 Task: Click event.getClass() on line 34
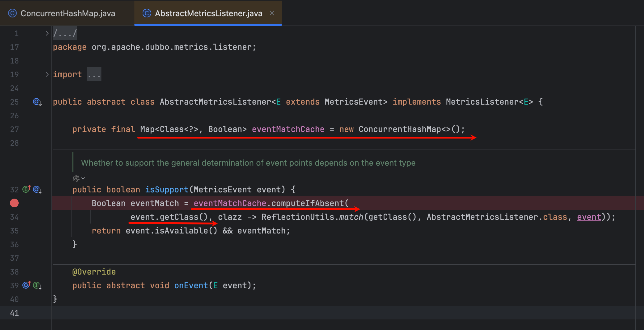(x=169, y=217)
